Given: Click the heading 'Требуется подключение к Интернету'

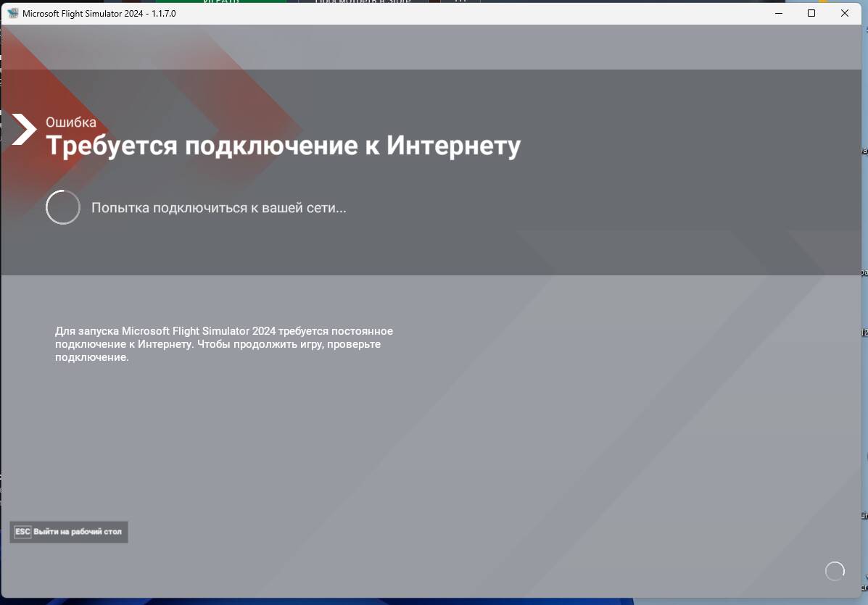Looking at the screenshot, I should coord(283,146).
